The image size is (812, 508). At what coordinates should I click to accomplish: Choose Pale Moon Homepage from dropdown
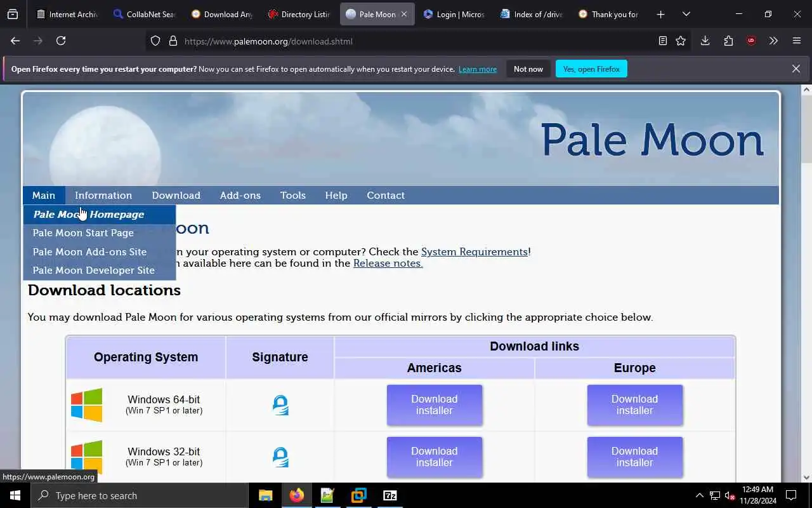click(100, 214)
